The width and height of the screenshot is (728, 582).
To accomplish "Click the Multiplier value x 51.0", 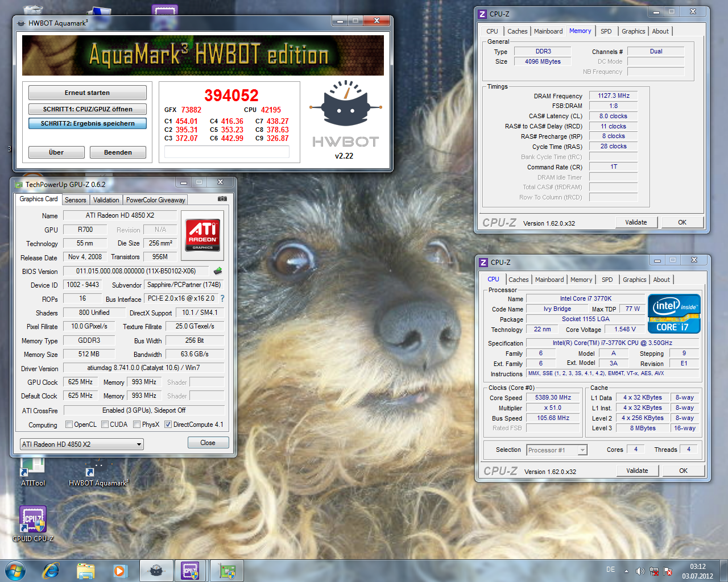I will pos(553,408).
